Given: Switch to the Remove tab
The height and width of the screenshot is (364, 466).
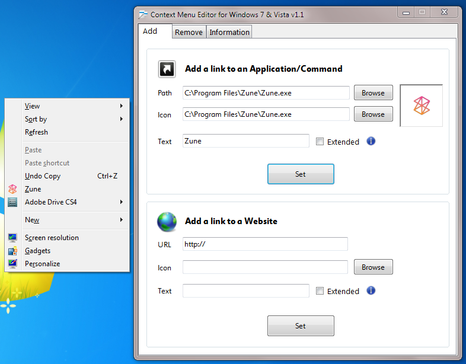Looking at the screenshot, I should click(189, 32).
